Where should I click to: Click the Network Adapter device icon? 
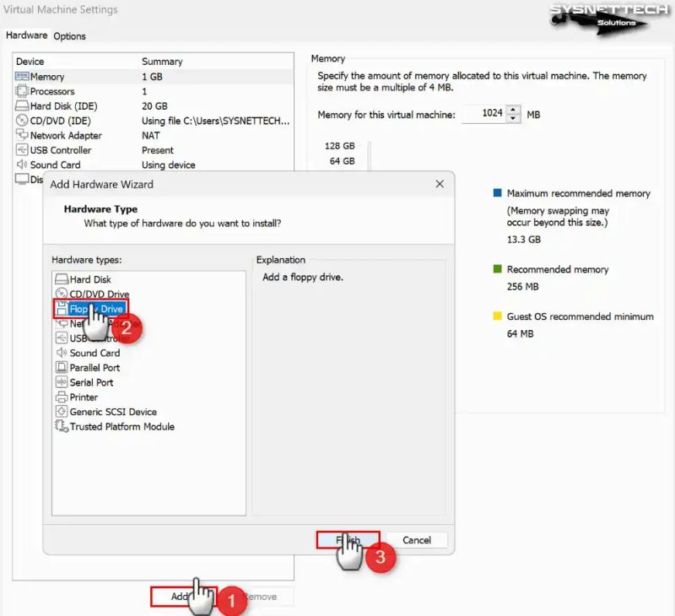[x=22, y=135]
